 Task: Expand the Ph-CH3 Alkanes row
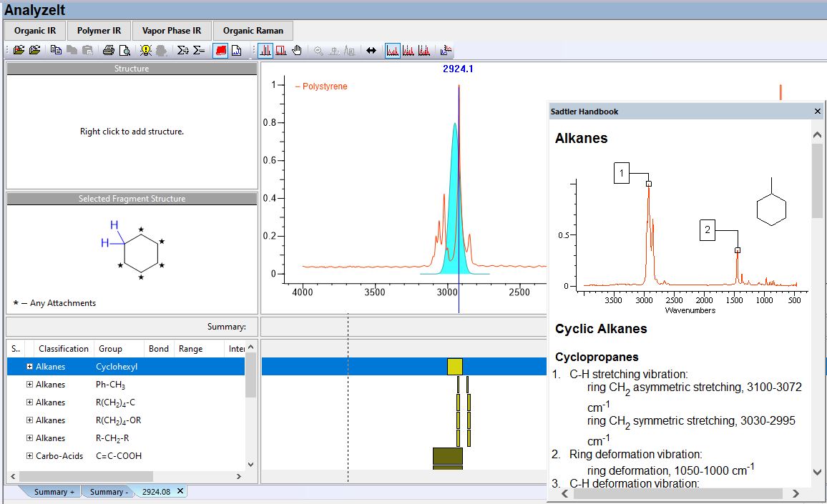coord(29,385)
